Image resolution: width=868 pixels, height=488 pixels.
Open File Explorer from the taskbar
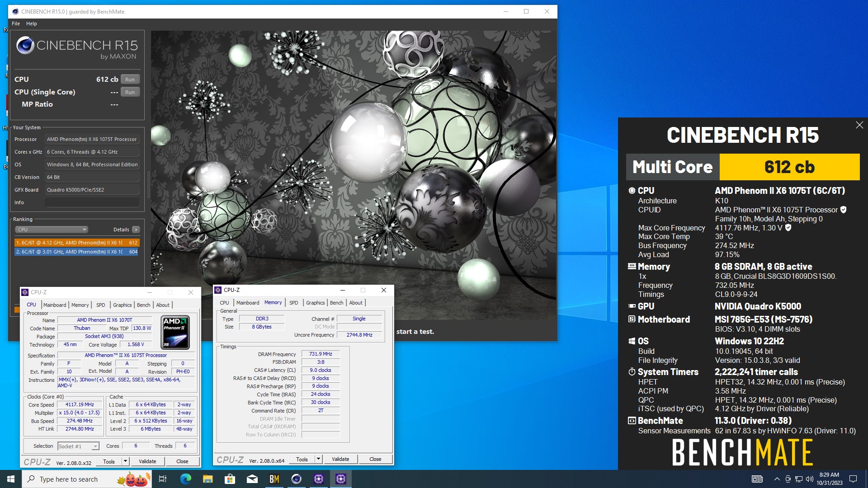pyautogui.click(x=208, y=479)
